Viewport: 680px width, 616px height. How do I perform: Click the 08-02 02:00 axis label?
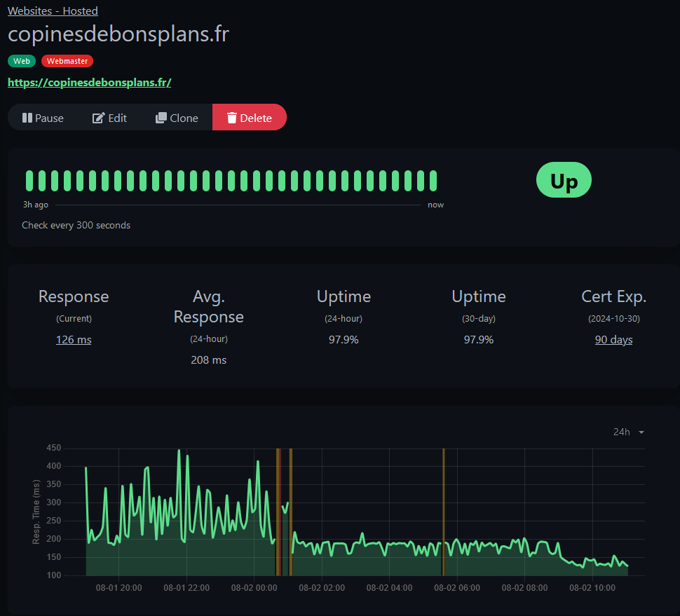tap(322, 588)
